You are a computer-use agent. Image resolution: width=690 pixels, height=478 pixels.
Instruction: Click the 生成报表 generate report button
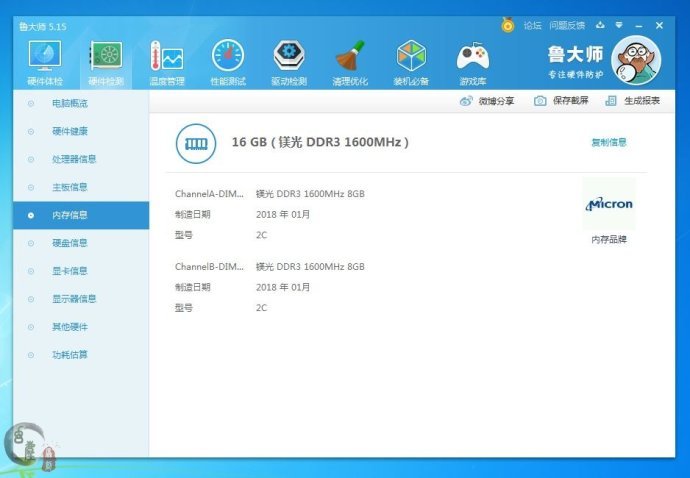point(632,101)
